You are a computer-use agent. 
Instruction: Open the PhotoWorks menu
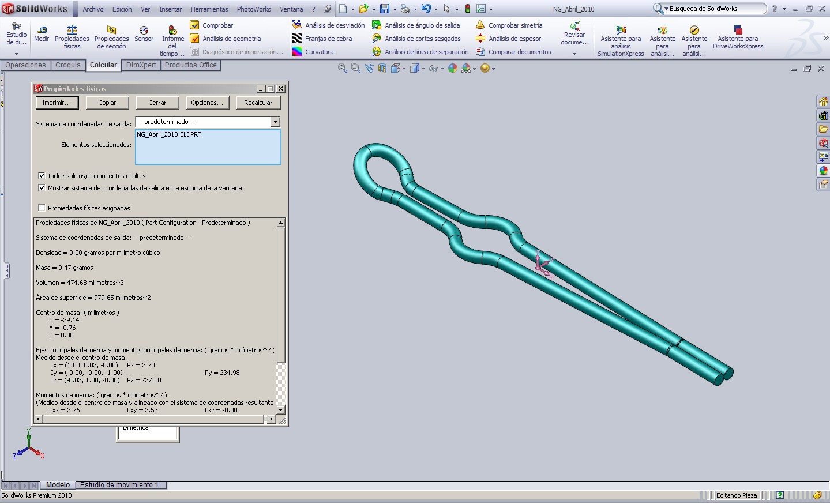[x=254, y=9]
